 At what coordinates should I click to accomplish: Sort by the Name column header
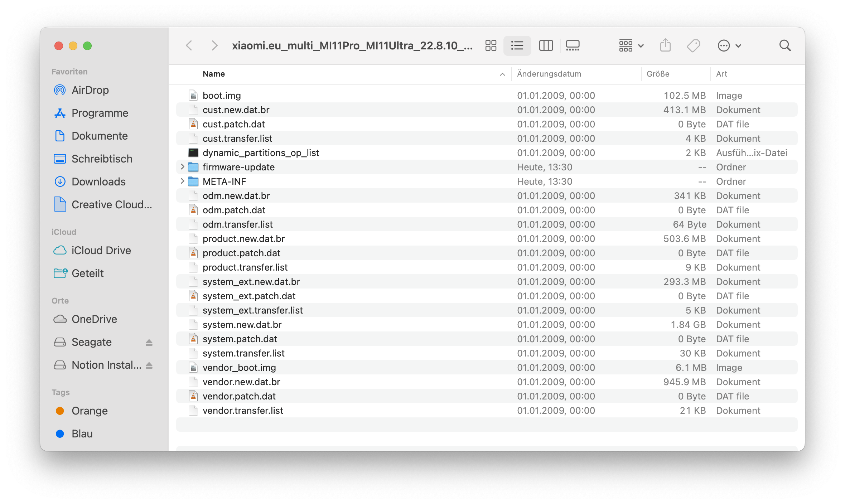(214, 74)
